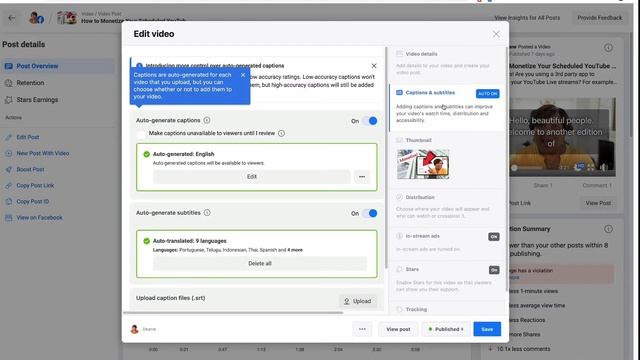This screenshot has width=640, height=360.
Task: Open dialog footer more options menu
Action: (x=362, y=329)
